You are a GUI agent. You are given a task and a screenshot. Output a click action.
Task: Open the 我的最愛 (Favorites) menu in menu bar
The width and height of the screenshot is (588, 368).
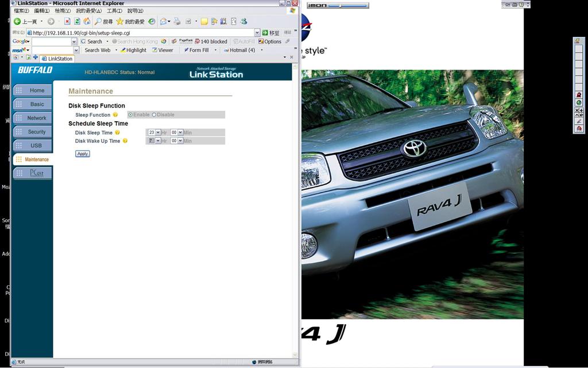(88, 11)
